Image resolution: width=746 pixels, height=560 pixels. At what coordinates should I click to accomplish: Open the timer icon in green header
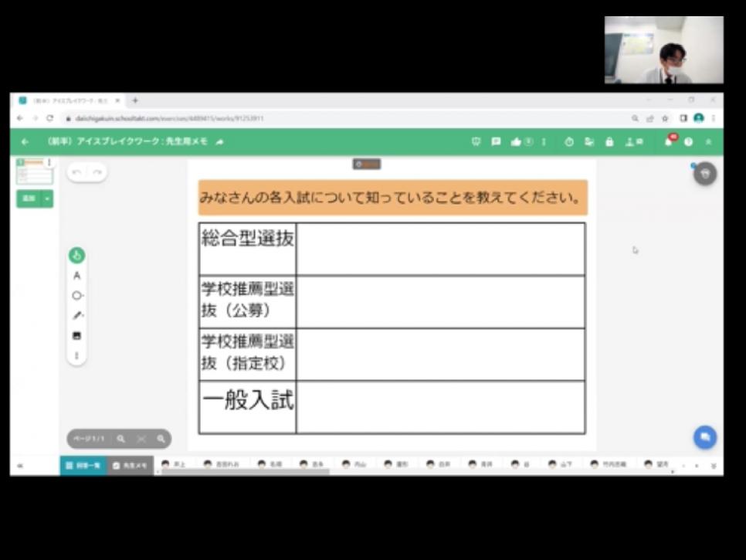click(x=569, y=142)
